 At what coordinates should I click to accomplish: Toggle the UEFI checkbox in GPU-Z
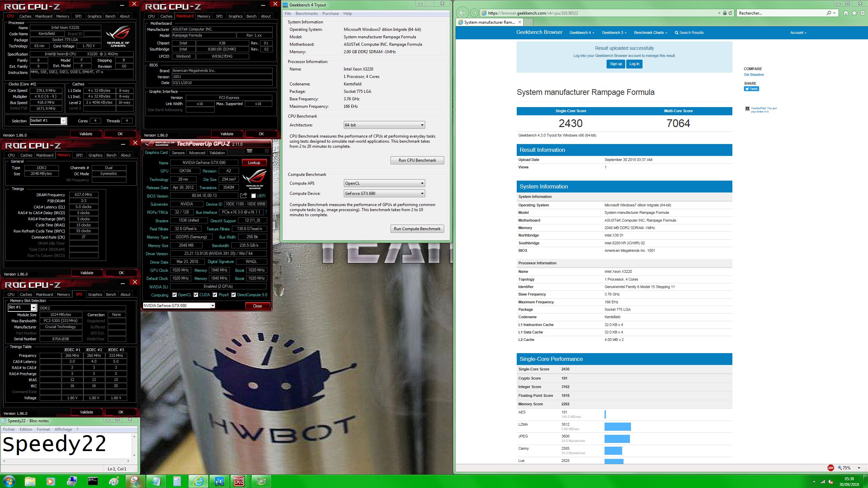pos(253,196)
